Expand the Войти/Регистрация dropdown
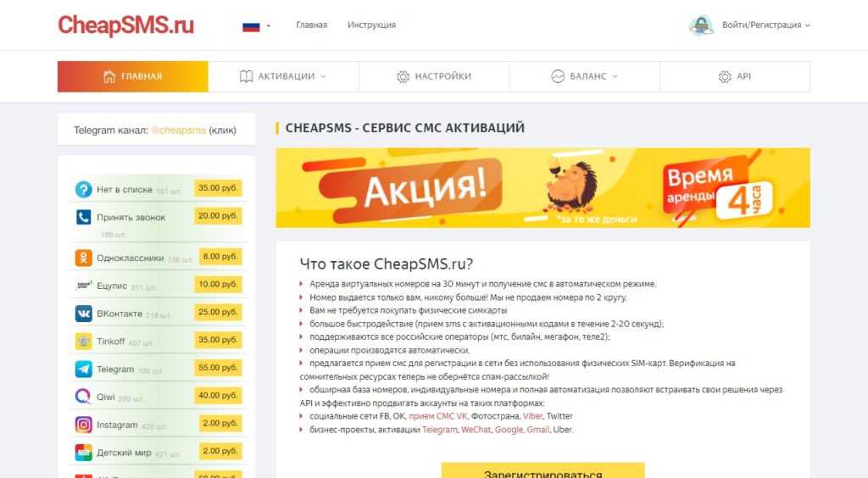The height and width of the screenshot is (478, 868). 766,25
